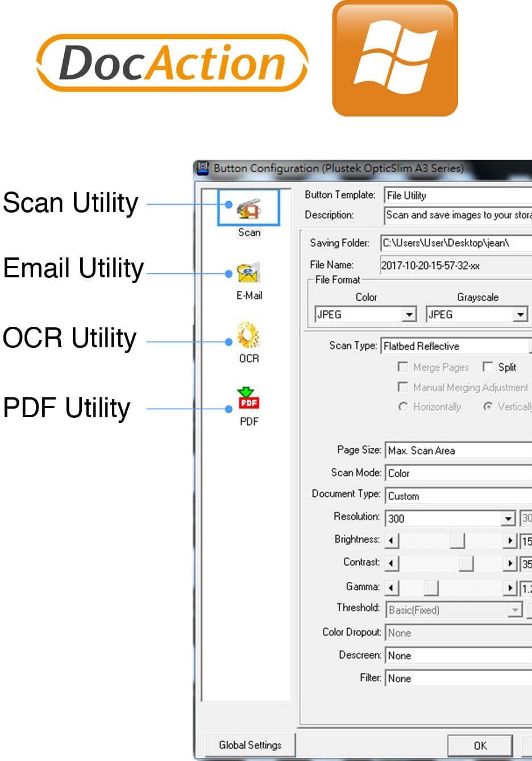Choose the OCR utility icon

(x=249, y=335)
